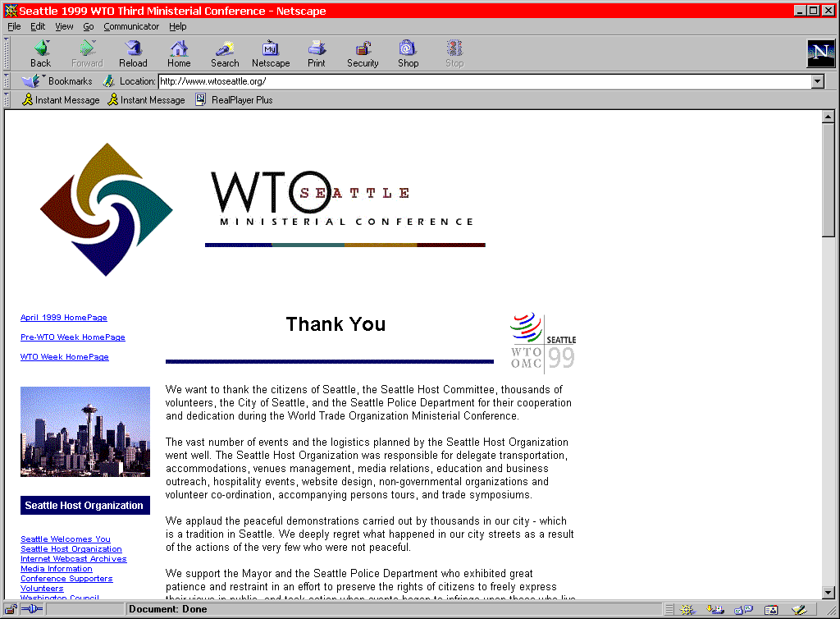This screenshot has height=619, width=840.
Task: Click the WTO OMC Seattle 99 logo
Action: (543, 343)
